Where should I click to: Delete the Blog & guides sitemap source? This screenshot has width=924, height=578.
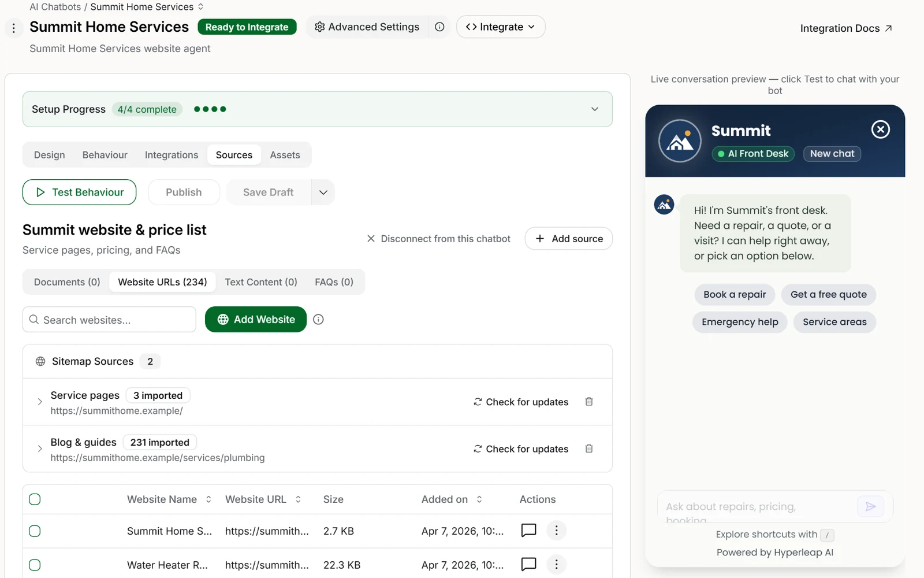tap(589, 449)
